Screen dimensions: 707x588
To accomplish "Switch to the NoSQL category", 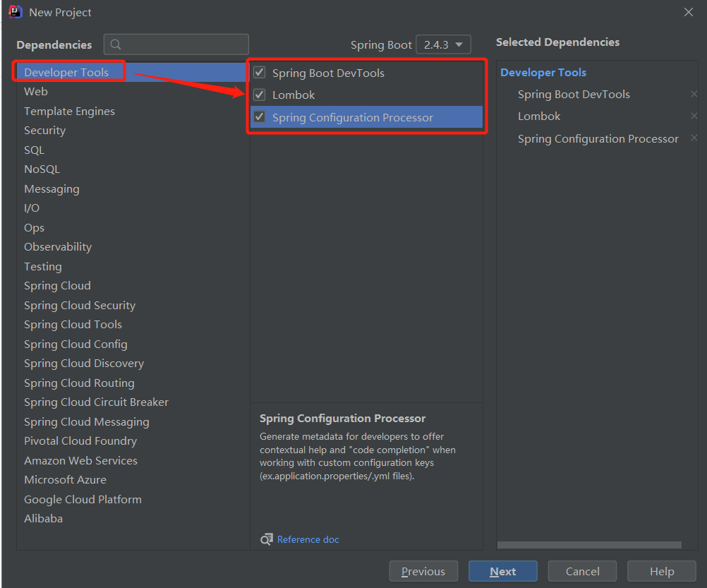I will [42, 169].
